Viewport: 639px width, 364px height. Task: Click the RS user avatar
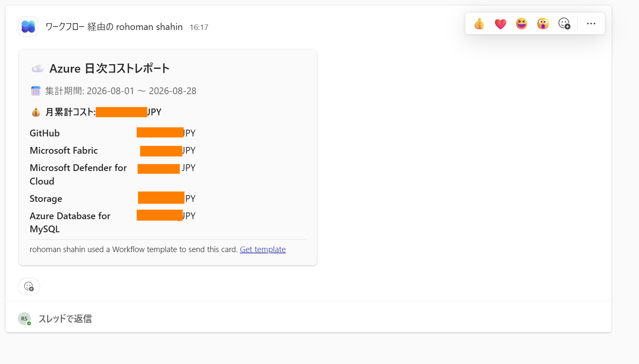(x=25, y=319)
